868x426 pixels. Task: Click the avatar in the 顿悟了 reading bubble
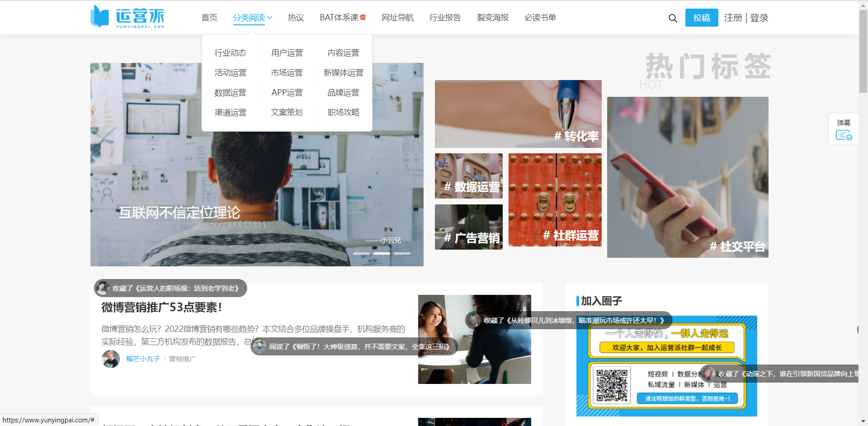tap(260, 346)
